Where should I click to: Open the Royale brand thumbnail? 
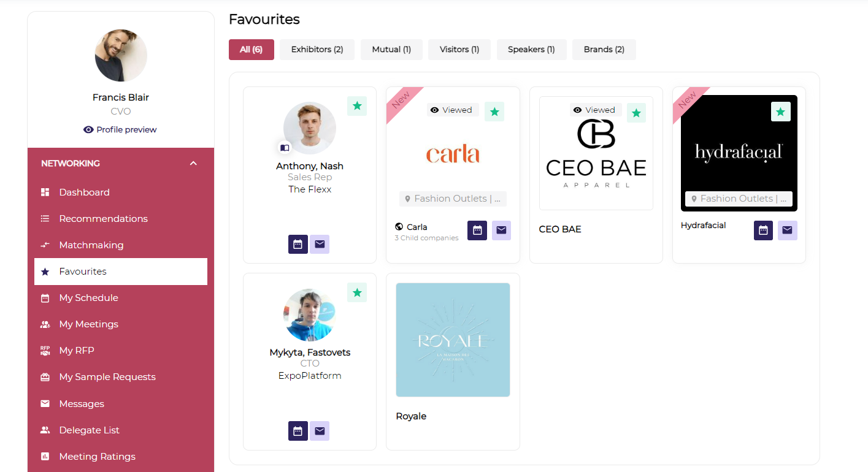[x=453, y=340]
